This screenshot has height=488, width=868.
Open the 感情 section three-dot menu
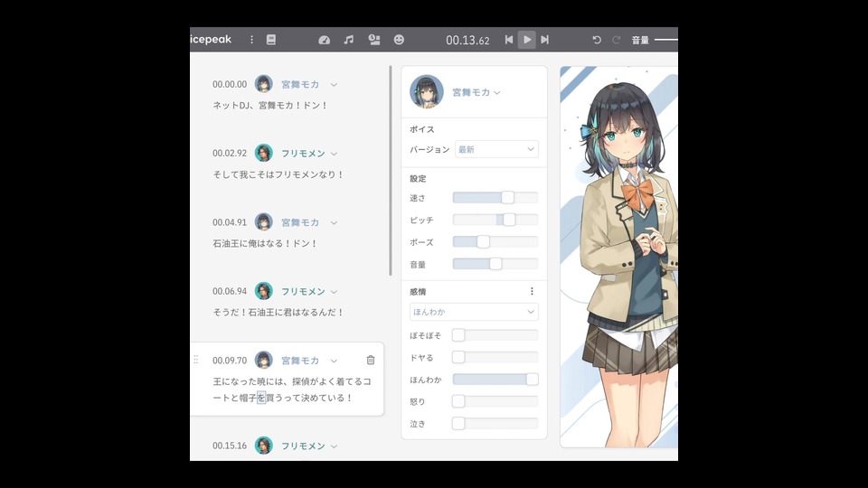click(532, 292)
